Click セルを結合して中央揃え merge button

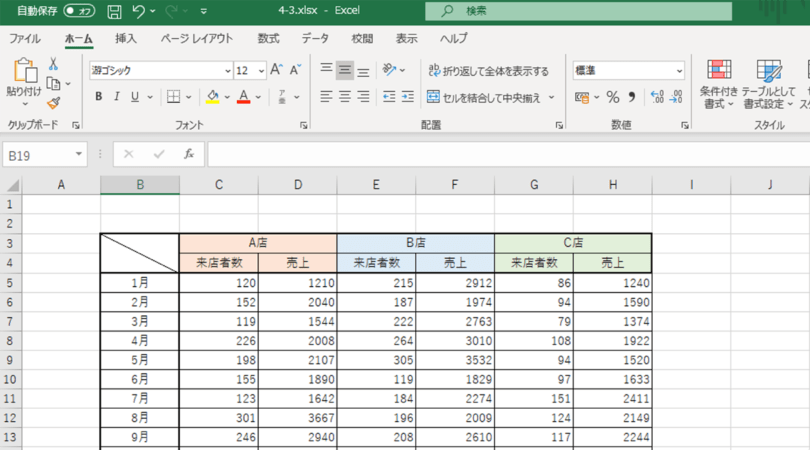coord(484,97)
